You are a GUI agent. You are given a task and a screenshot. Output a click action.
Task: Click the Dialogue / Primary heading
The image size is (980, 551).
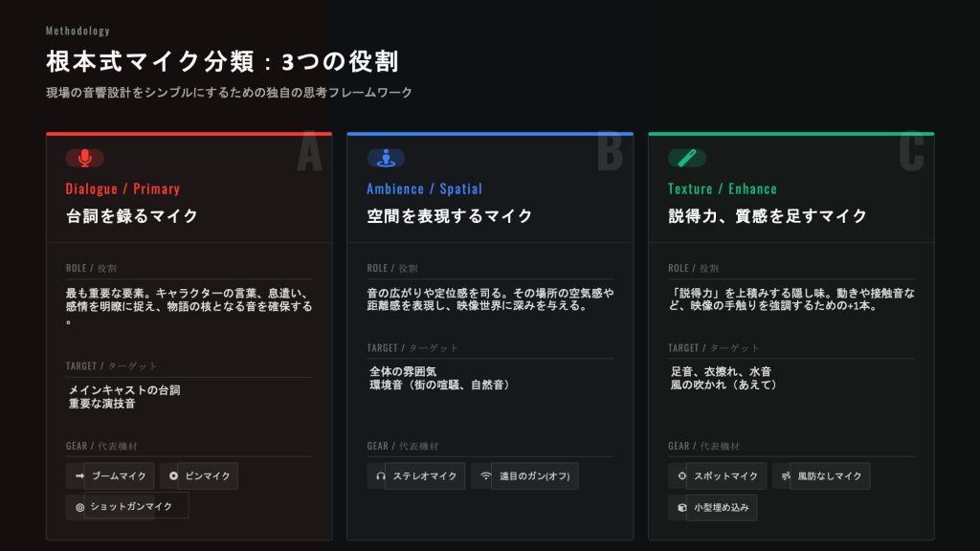pos(122,188)
